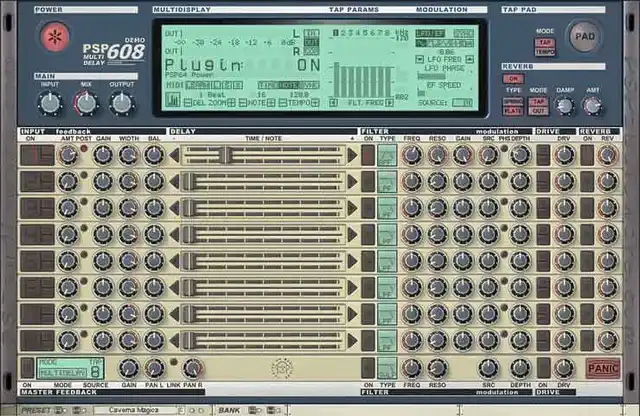640x416 pixels.
Task: Open the TAP PARAMS display section
Action: pos(354,9)
